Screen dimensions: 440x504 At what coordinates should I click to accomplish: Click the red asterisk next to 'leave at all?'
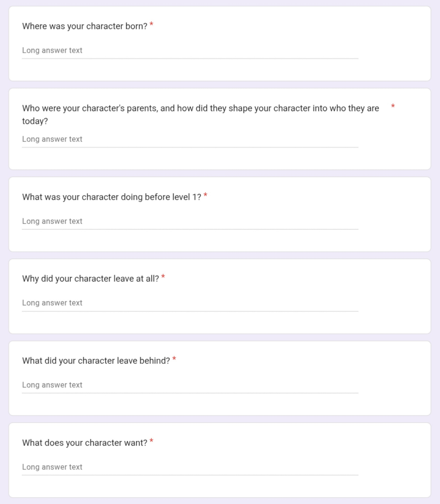(x=163, y=277)
